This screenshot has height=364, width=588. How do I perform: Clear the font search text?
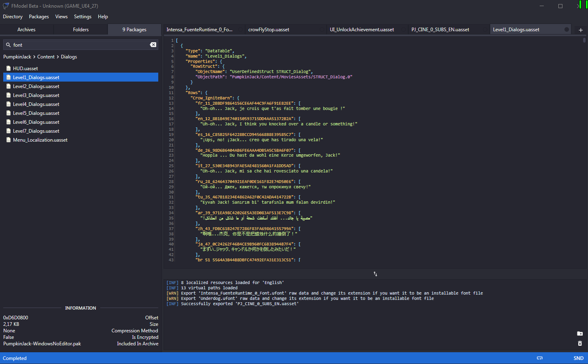coord(153,45)
